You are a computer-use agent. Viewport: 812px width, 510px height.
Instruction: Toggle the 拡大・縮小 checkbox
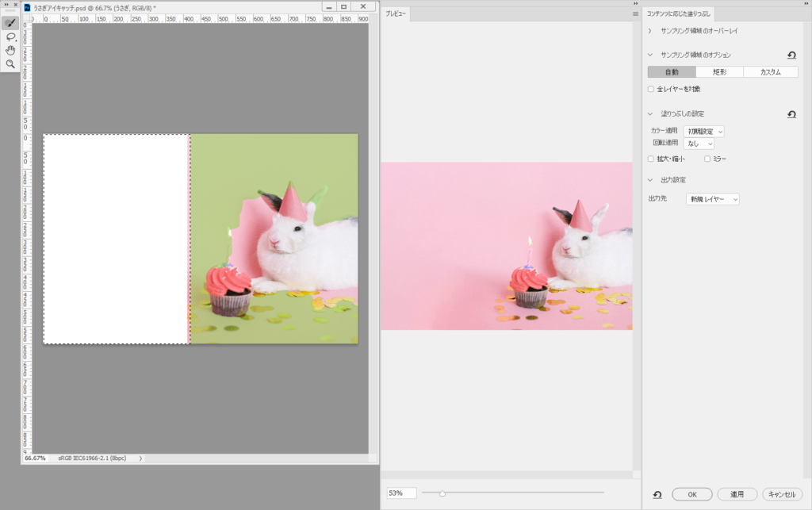coord(651,159)
